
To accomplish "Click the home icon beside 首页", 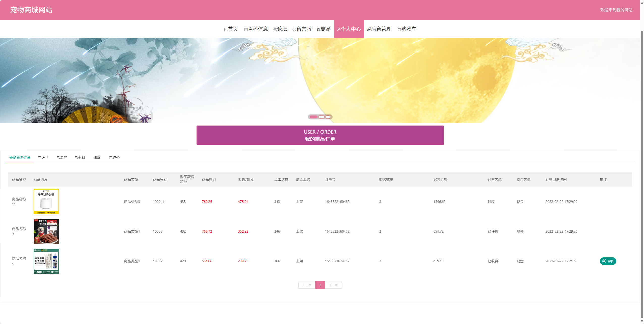I will click(226, 29).
